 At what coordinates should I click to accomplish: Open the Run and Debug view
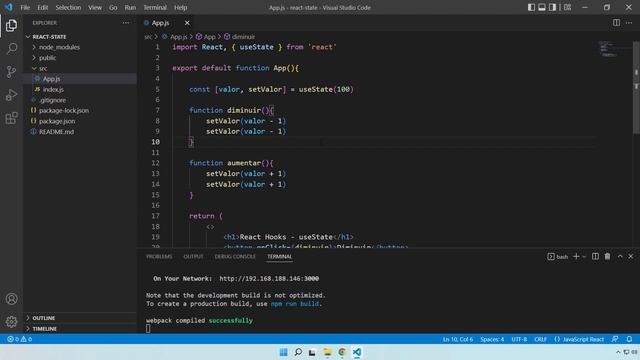click(11, 95)
